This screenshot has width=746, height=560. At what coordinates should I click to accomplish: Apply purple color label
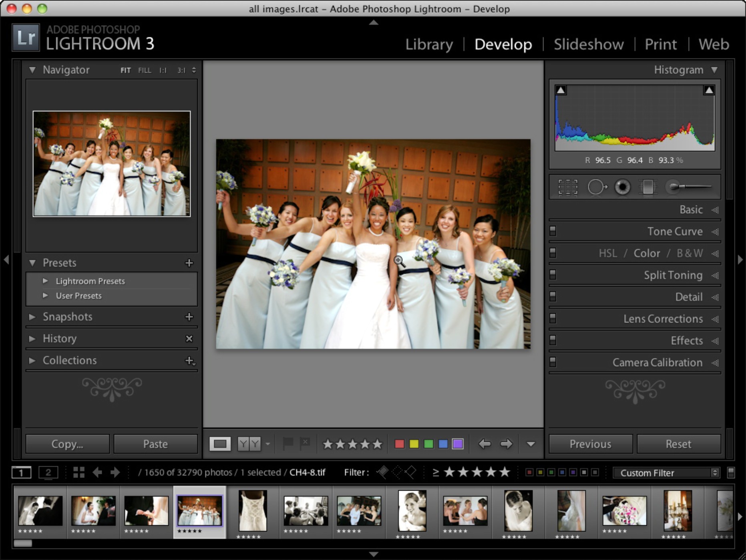tap(458, 444)
